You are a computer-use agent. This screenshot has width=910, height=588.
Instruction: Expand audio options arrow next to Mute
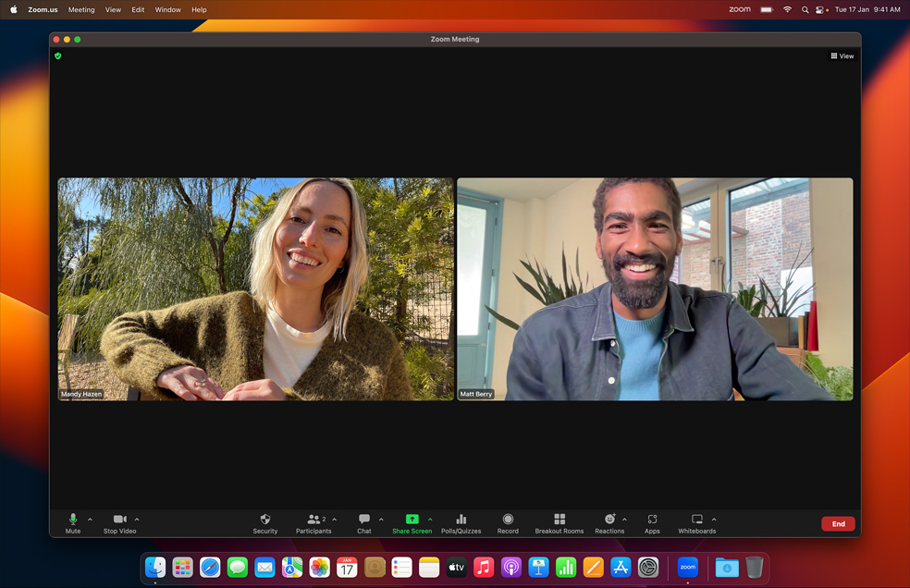click(x=90, y=520)
